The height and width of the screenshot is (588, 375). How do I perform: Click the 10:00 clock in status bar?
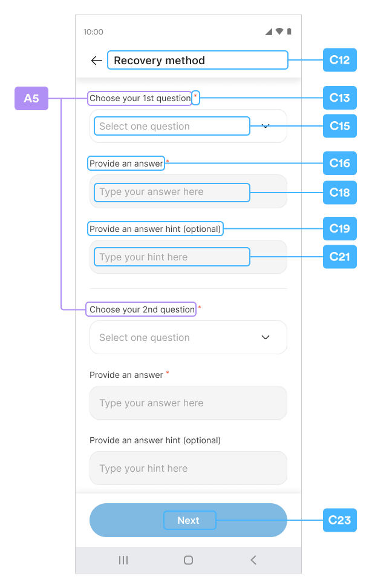tap(94, 32)
